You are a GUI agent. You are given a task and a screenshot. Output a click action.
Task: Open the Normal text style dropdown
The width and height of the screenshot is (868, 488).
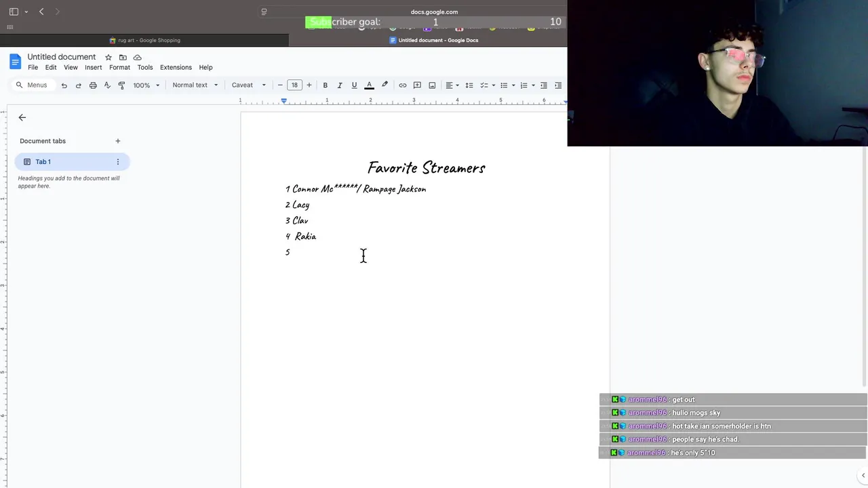coord(195,85)
